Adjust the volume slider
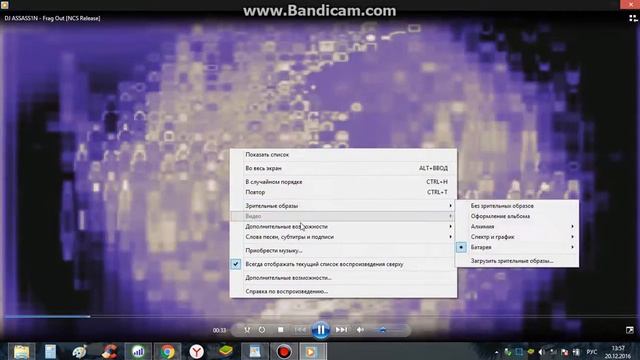The width and height of the screenshot is (640, 360). [391, 330]
